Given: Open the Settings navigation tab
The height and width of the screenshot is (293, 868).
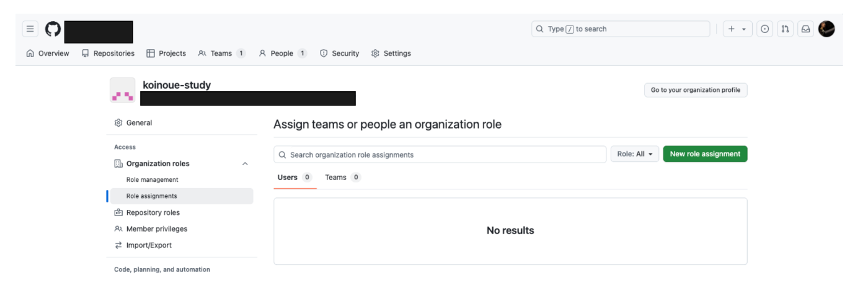Looking at the screenshot, I should 391,53.
